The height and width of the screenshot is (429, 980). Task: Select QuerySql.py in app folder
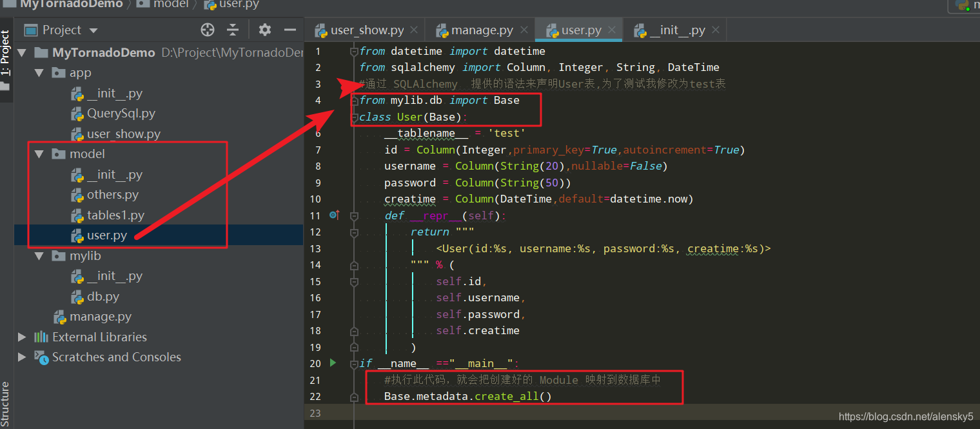tap(121, 114)
